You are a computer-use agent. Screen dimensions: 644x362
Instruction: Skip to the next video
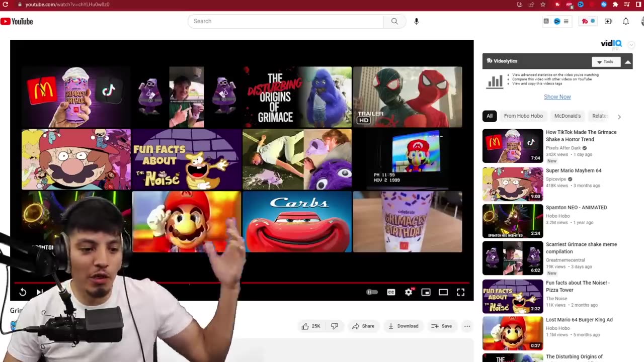point(40,292)
